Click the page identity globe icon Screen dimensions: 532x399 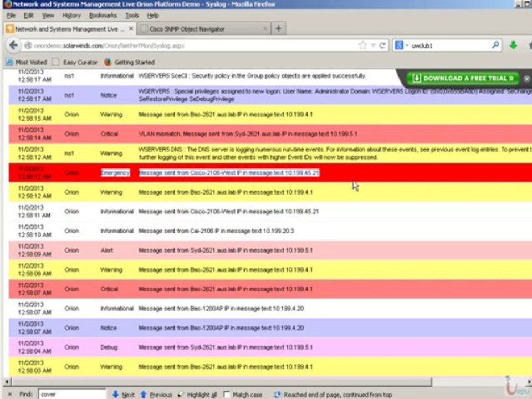point(28,45)
